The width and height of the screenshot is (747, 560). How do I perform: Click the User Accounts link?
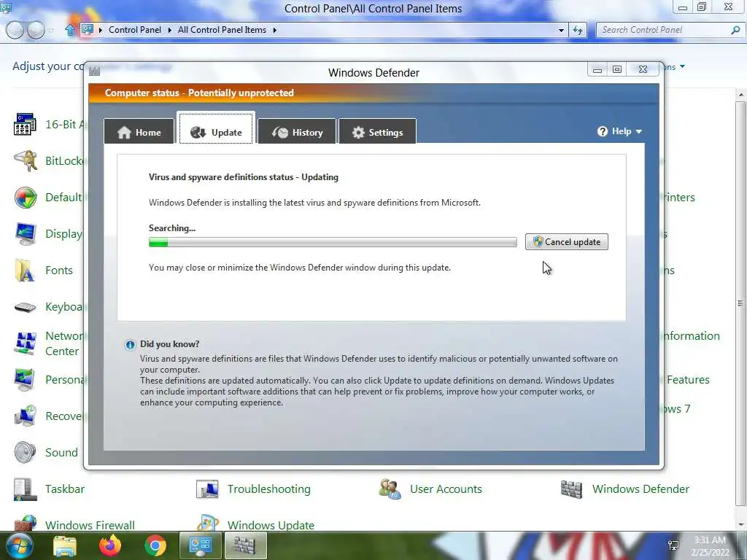pos(446,489)
